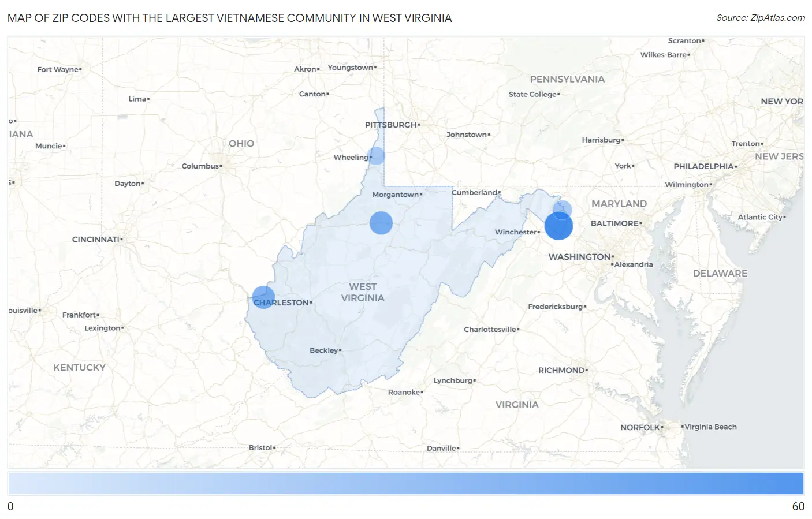The height and width of the screenshot is (519, 812).
Task: Click the bubble south of Morgantown
Action: coord(381,223)
